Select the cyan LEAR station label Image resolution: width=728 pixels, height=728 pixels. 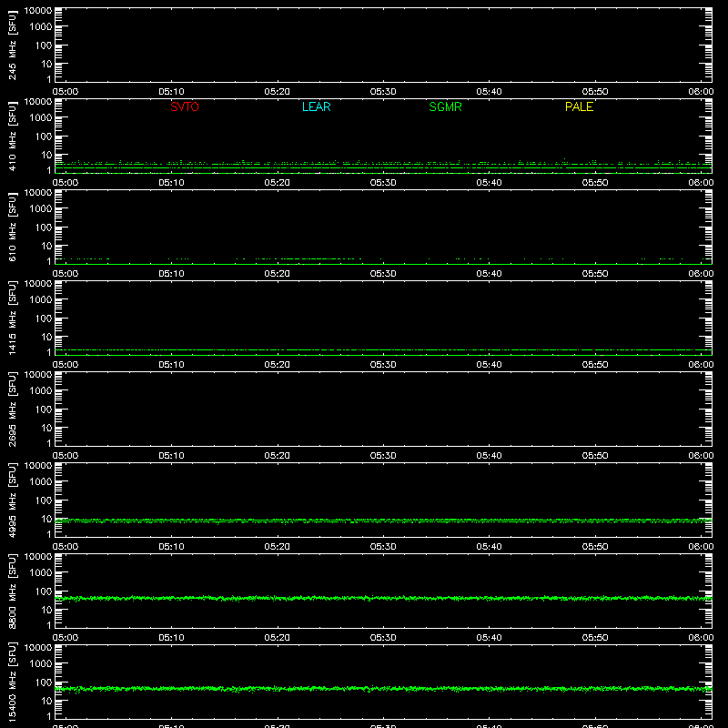(x=316, y=106)
